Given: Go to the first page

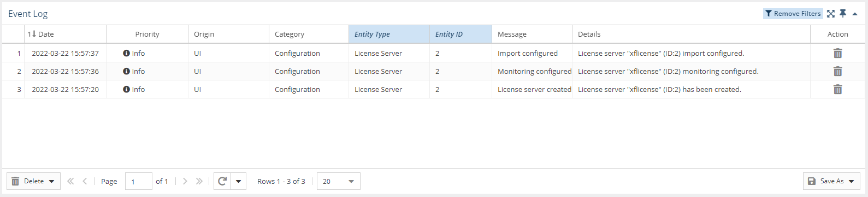Looking at the screenshot, I should tap(70, 181).
